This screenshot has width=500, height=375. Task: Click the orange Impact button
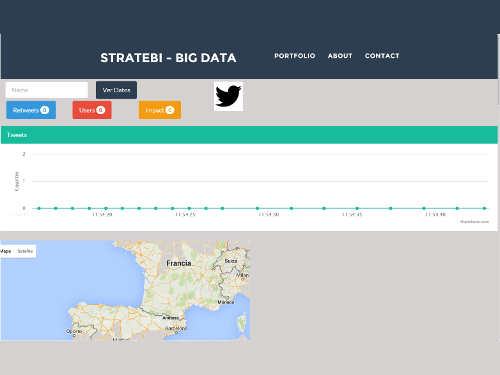pos(160,110)
